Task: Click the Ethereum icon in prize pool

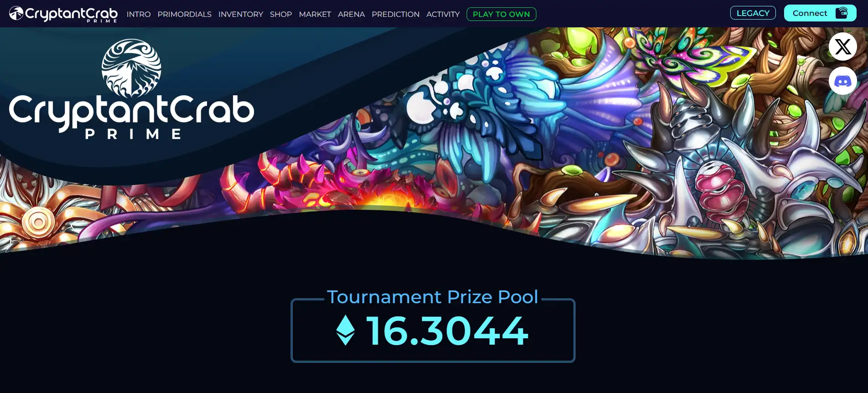Action: (345, 330)
